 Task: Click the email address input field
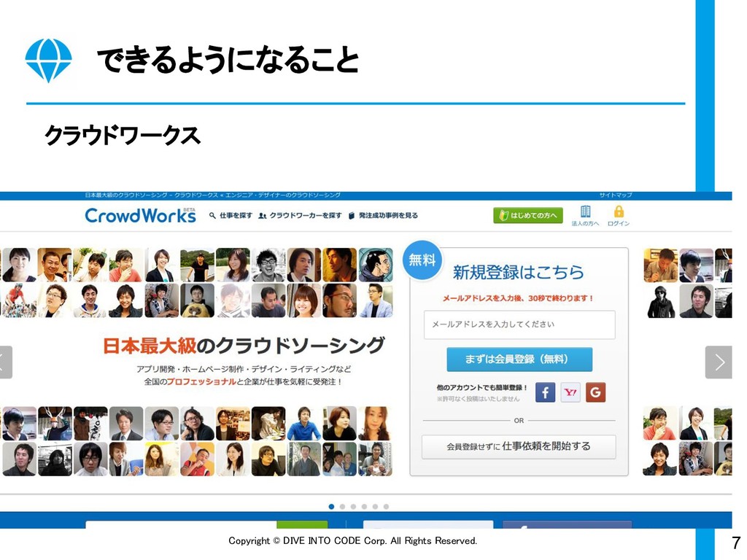click(x=519, y=324)
